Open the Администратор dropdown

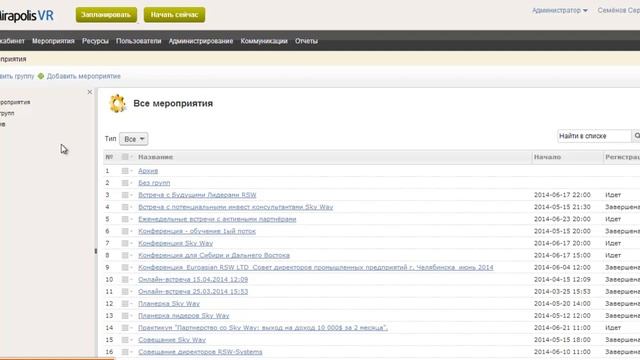click(560, 11)
